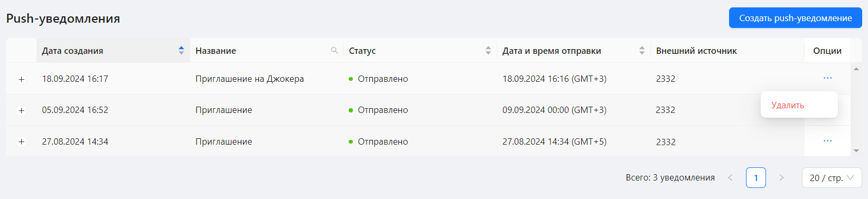Sort by Статус column arrows

[488, 51]
